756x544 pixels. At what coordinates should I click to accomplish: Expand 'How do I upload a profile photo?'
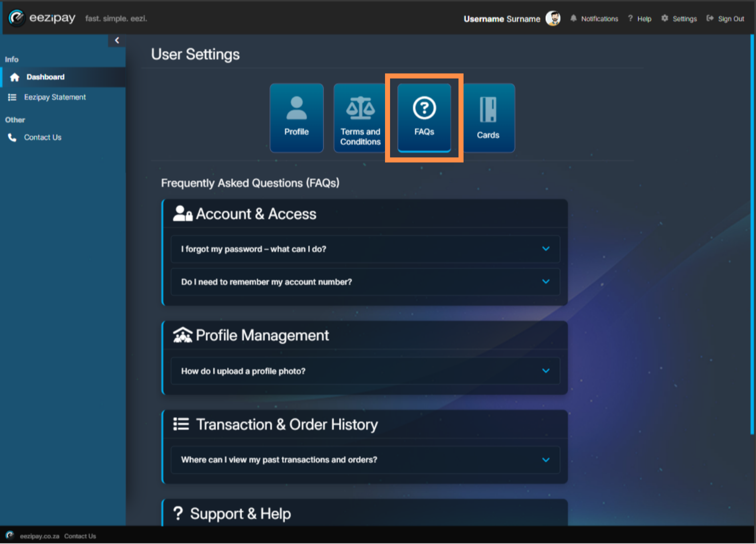point(365,371)
